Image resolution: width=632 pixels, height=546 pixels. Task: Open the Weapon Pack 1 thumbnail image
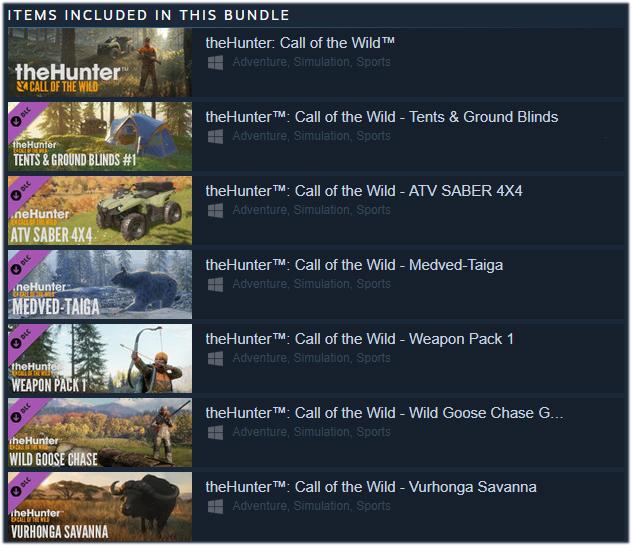pos(100,359)
